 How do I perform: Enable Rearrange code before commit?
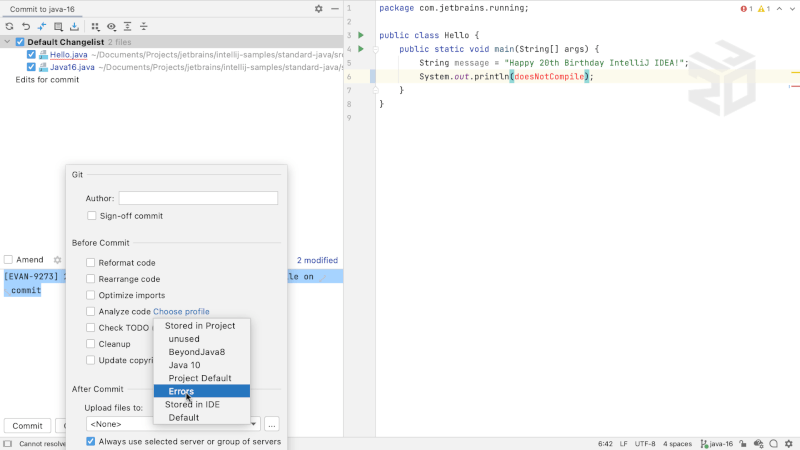tap(90, 279)
